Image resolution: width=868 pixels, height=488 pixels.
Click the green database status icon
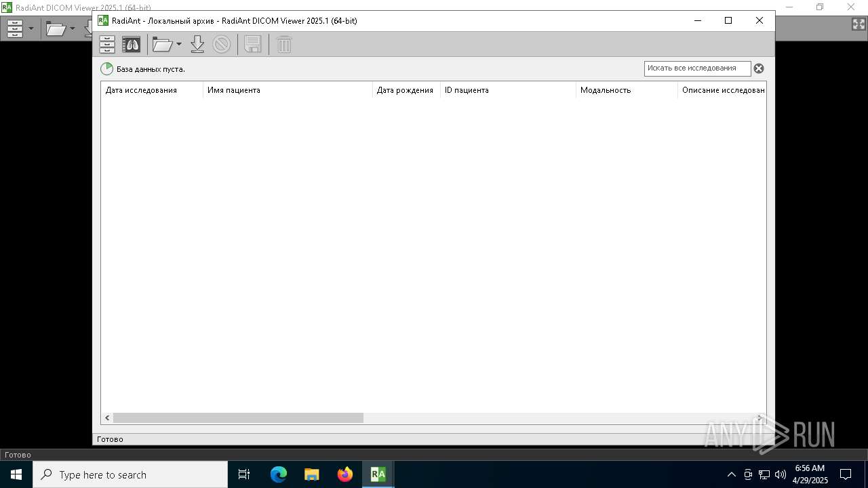pos(107,68)
